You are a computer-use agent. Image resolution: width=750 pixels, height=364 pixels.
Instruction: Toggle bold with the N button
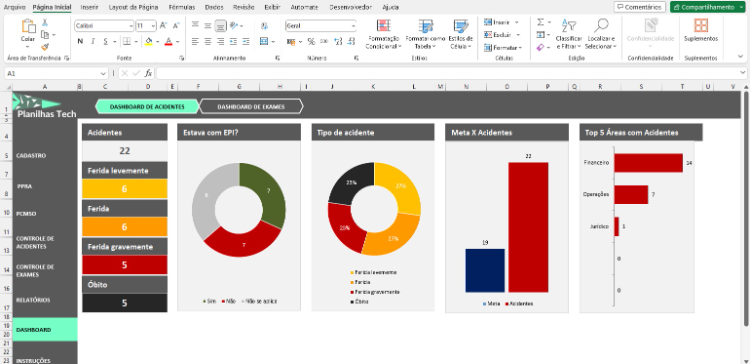pos(80,42)
